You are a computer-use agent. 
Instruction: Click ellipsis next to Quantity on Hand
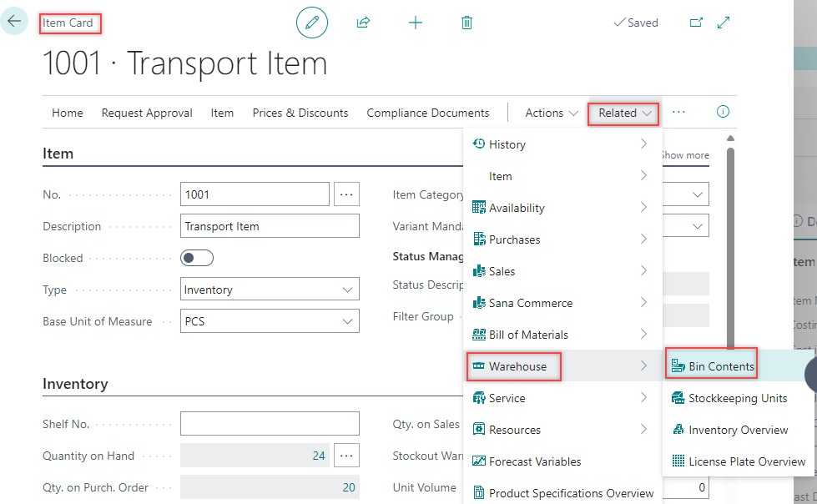coord(346,456)
